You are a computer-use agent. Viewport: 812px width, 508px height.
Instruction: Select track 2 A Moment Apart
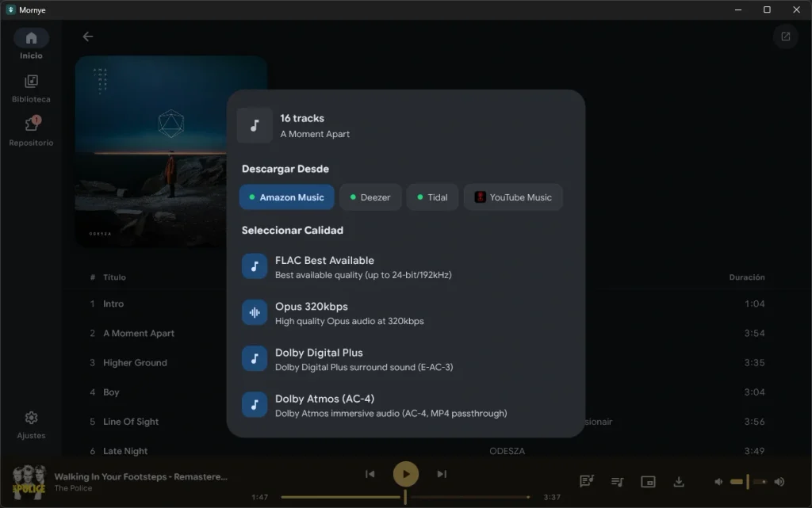(427, 333)
